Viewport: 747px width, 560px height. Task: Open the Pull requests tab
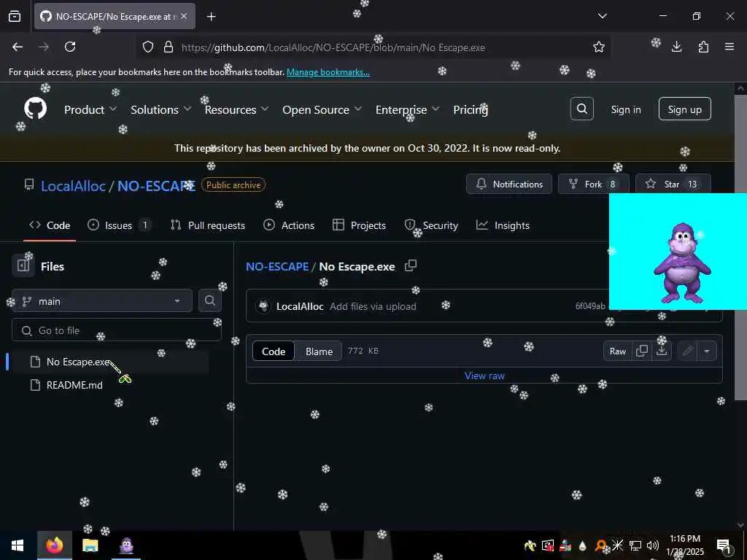point(208,225)
